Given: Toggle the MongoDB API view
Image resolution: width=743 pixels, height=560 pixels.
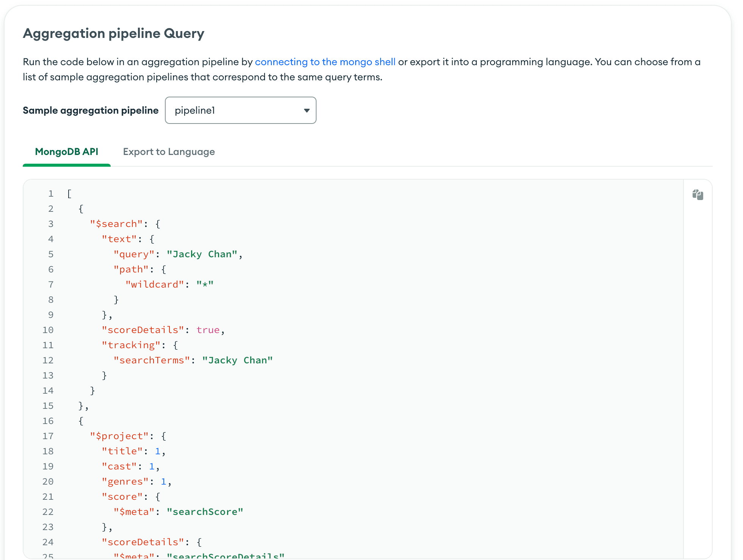Looking at the screenshot, I should tap(66, 152).
